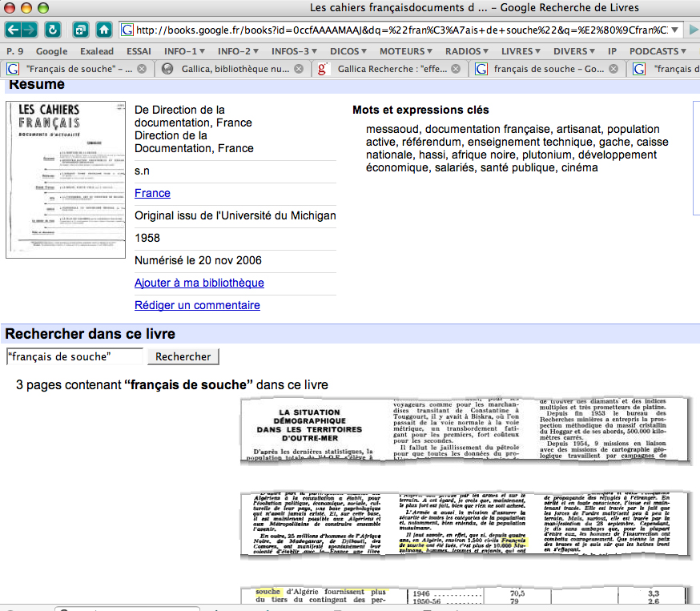Expand the INFO-2 bookmarks folder
The height and width of the screenshot is (611, 700).
coord(238,51)
